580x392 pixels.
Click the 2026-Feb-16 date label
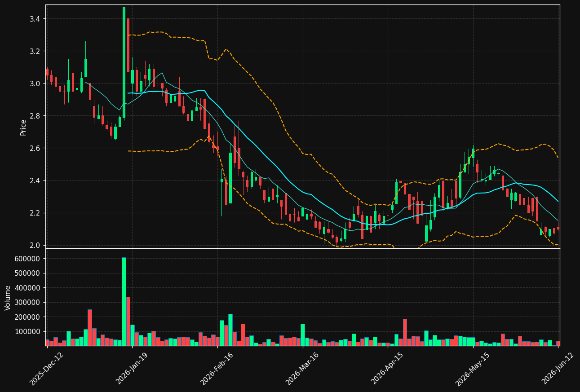click(x=217, y=369)
